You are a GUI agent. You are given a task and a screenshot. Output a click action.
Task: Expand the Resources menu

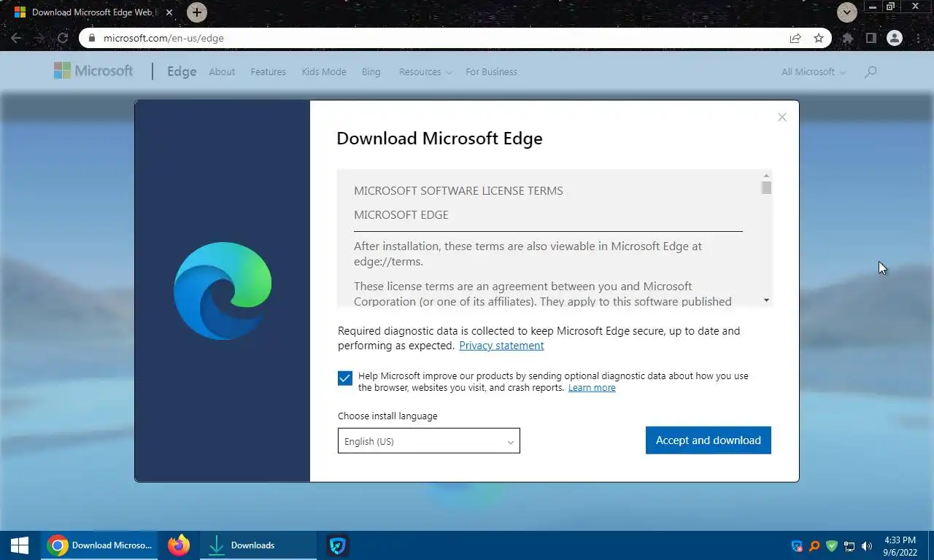point(425,71)
